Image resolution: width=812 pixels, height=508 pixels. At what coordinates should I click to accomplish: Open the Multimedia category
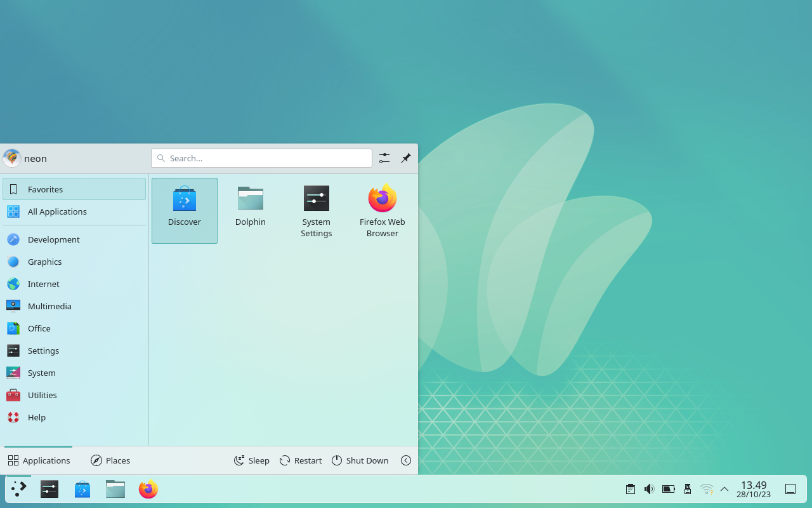pos(50,306)
